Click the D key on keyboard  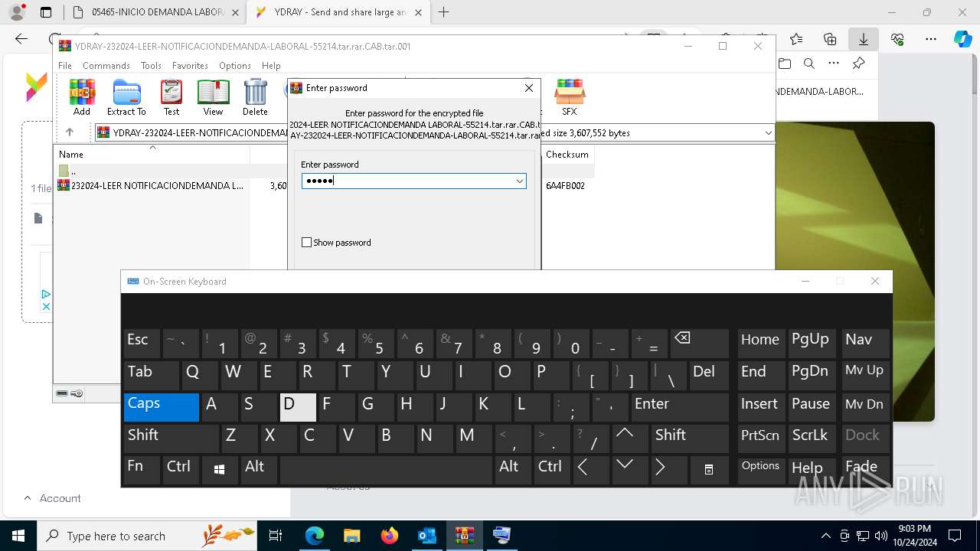(298, 407)
